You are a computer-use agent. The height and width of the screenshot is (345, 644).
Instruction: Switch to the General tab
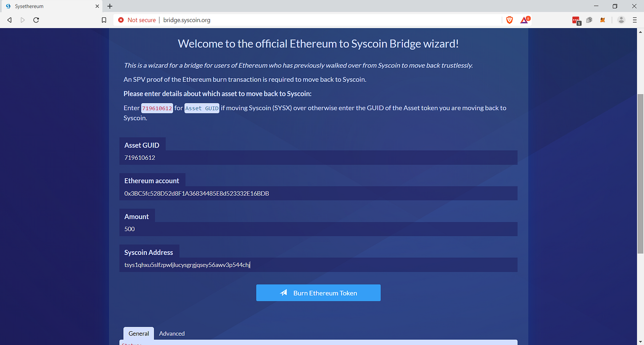pyautogui.click(x=138, y=334)
